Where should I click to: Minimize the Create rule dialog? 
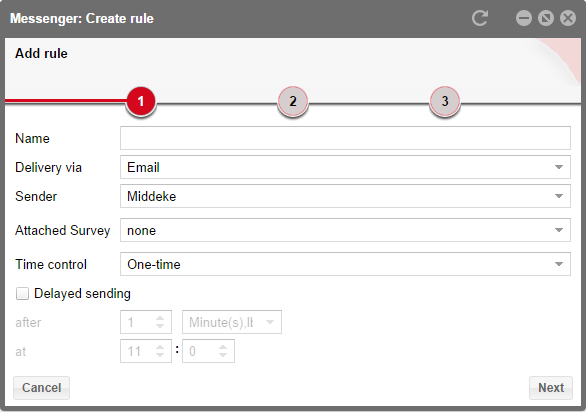coord(524,18)
